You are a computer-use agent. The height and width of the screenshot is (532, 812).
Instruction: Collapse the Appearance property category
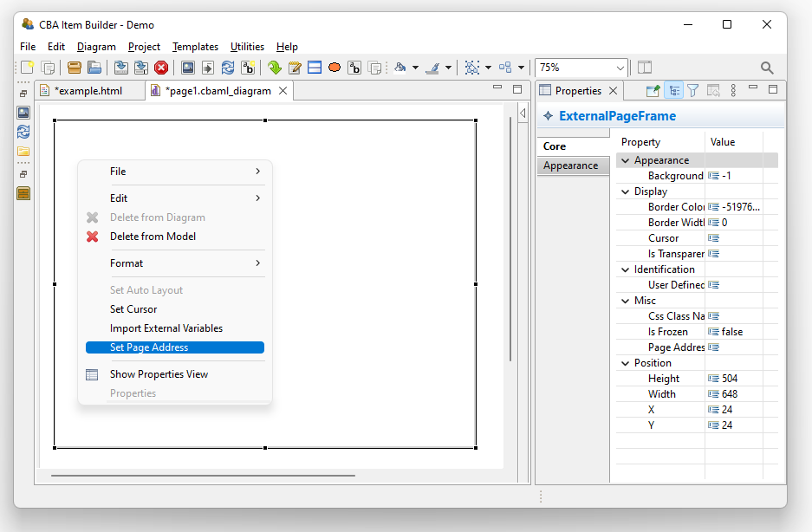click(x=625, y=160)
